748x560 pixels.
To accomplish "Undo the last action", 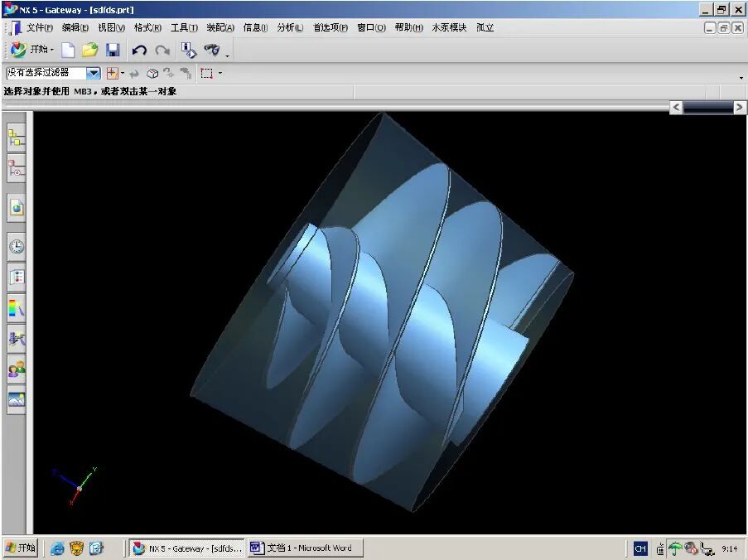I will (139, 50).
